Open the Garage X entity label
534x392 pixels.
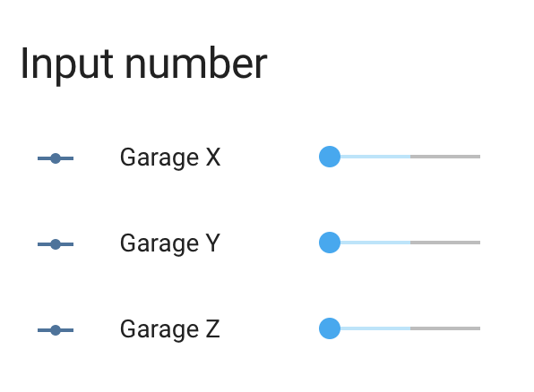(170, 158)
